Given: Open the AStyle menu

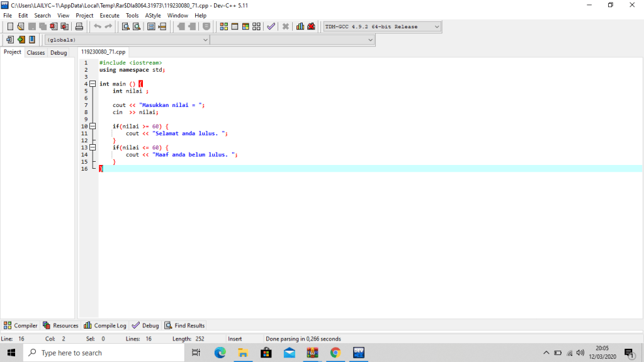Looking at the screenshot, I should 152,15.
